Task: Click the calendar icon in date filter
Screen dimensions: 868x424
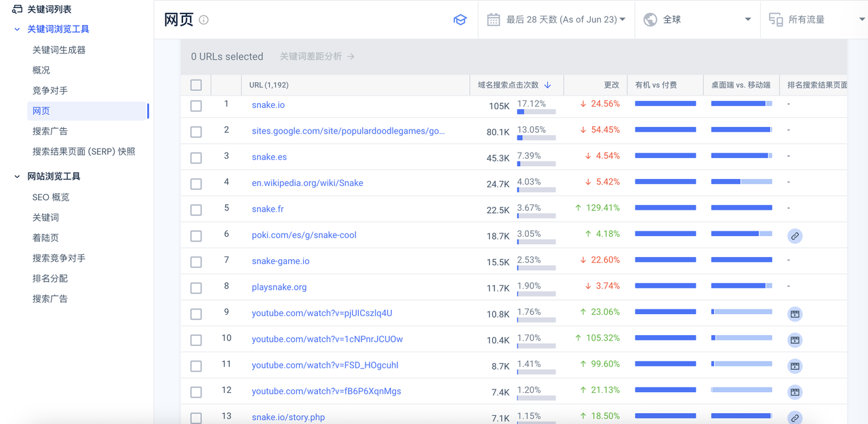Action: 494,20
